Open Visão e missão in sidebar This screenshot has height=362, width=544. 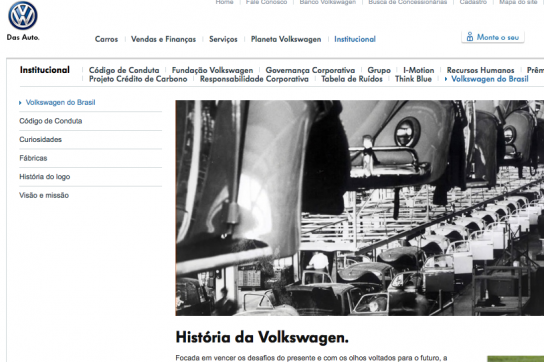(44, 195)
